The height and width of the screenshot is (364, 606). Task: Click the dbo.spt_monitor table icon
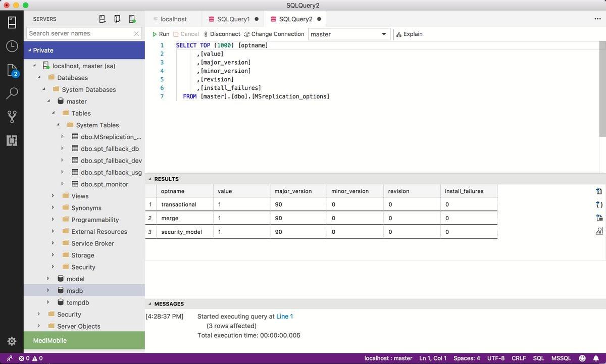pyautogui.click(x=75, y=184)
